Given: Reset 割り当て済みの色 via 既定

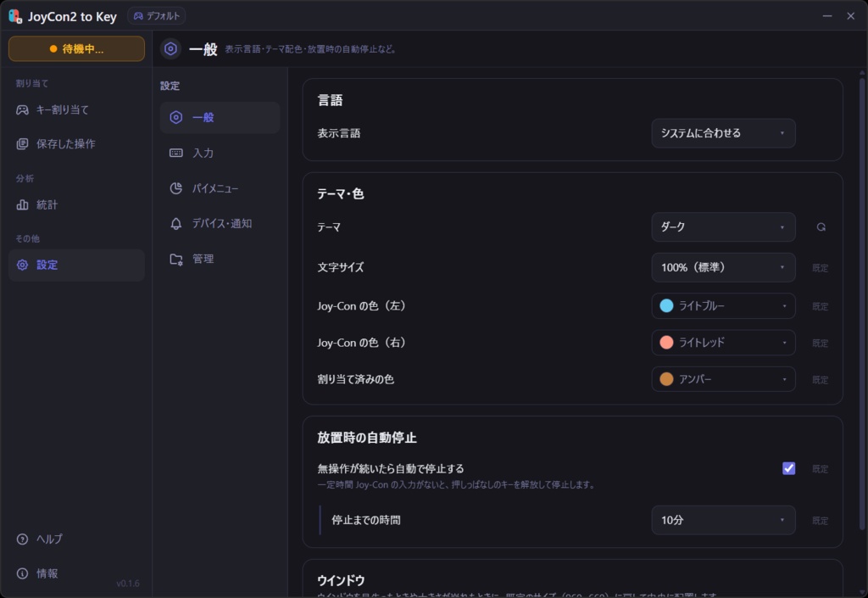Looking at the screenshot, I should (820, 380).
